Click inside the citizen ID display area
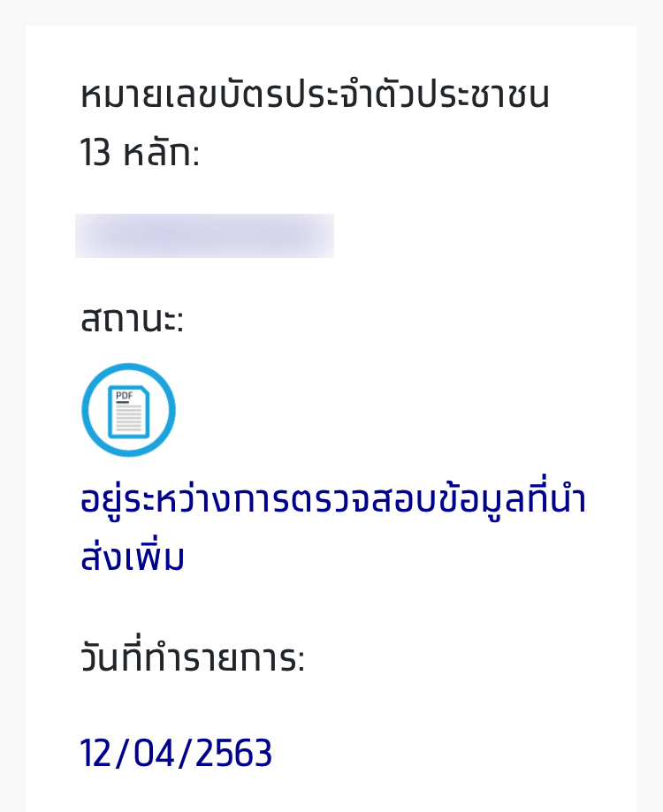Screen dimensions: 663x812 pyautogui.click(x=205, y=235)
